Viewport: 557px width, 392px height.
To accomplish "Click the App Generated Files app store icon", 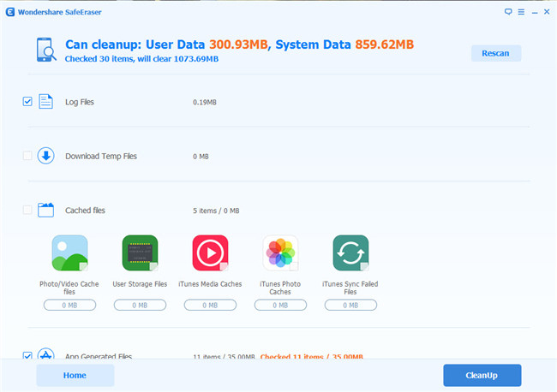I will (45, 353).
